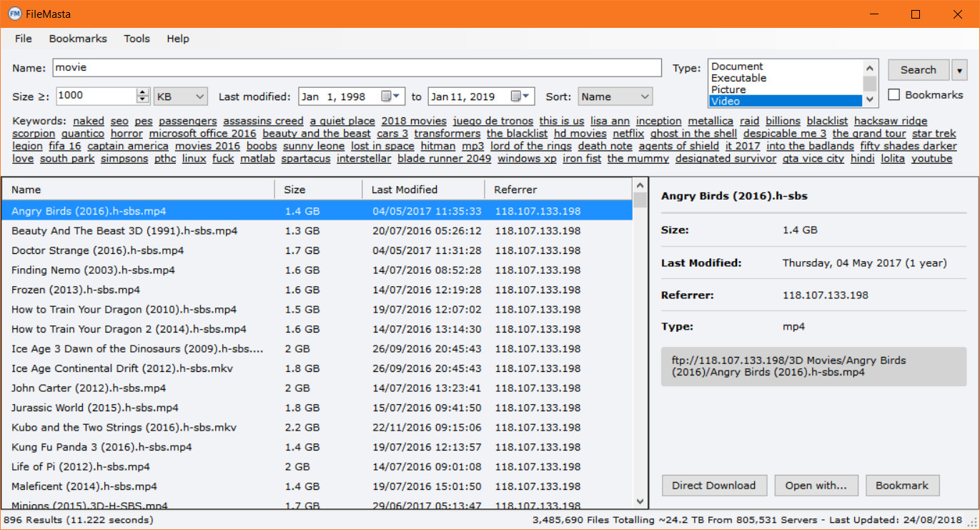Select Doctor Strange (2016).h-sbs.mp4 row
The width and height of the screenshot is (980, 530).
pyautogui.click(x=317, y=250)
